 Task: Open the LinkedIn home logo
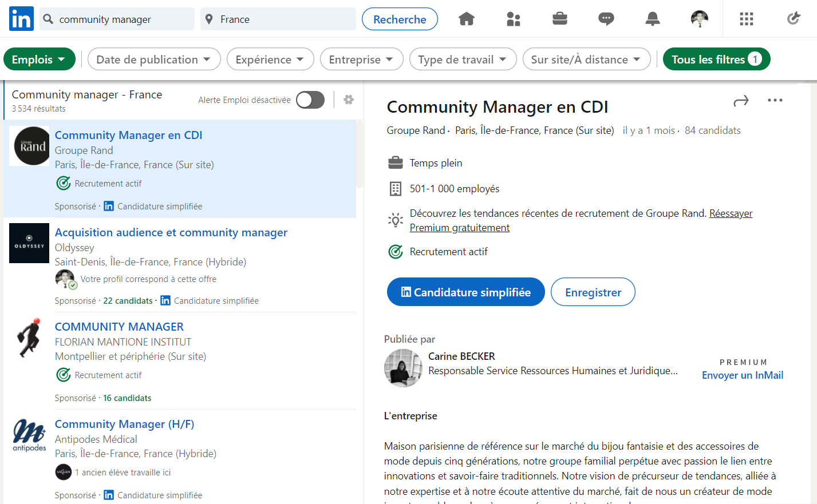pyautogui.click(x=21, y=19)
